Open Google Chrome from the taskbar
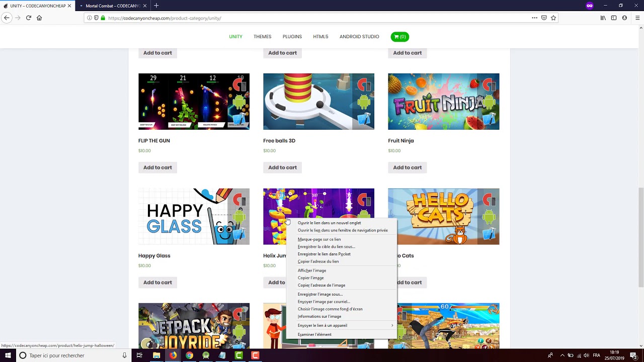 (189, 355)
